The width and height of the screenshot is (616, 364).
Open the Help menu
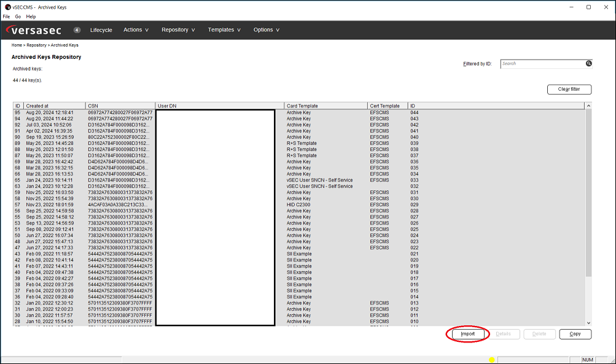(31, 17)
